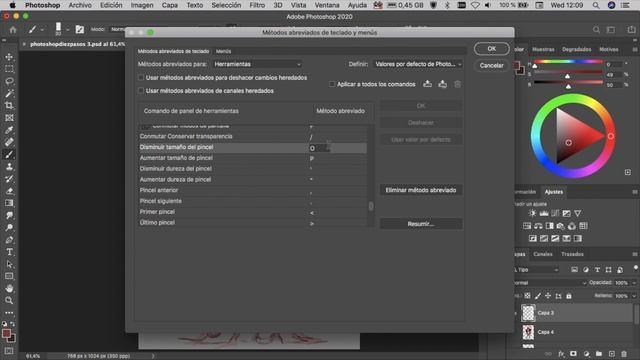640x360 pixels.
Task: Toggle the layer filter switch in Layers panel
Action: (x=635, y=268)
